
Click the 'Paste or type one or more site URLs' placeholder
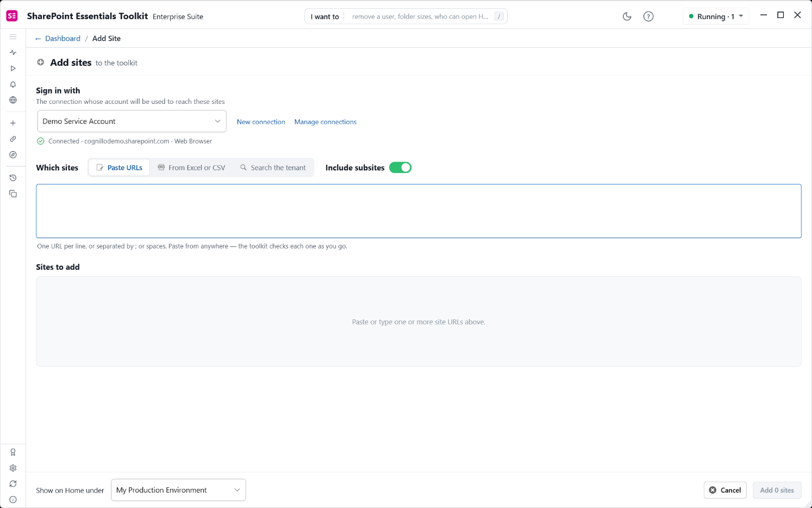[419, 322]
